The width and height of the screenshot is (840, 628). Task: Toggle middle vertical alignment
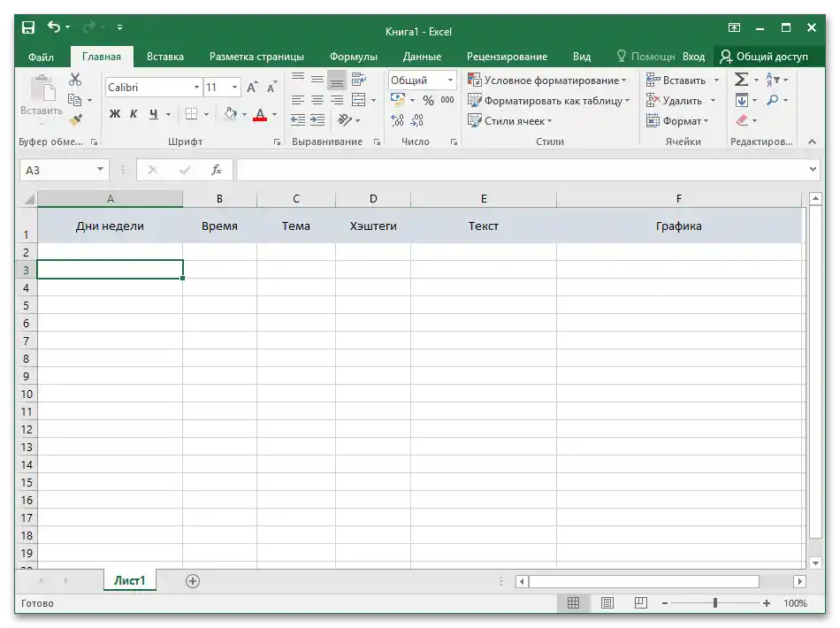[x=317, y=80]
